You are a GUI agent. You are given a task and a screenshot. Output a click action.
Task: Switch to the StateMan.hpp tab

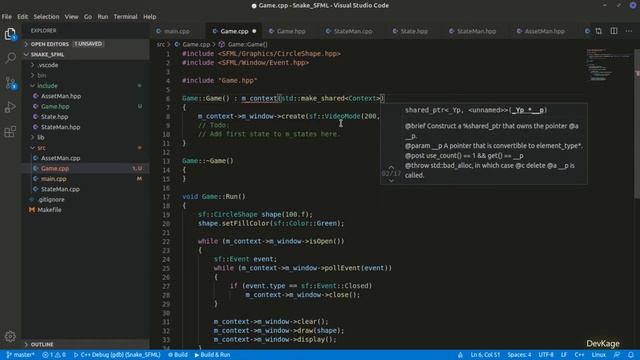(476, 31)
